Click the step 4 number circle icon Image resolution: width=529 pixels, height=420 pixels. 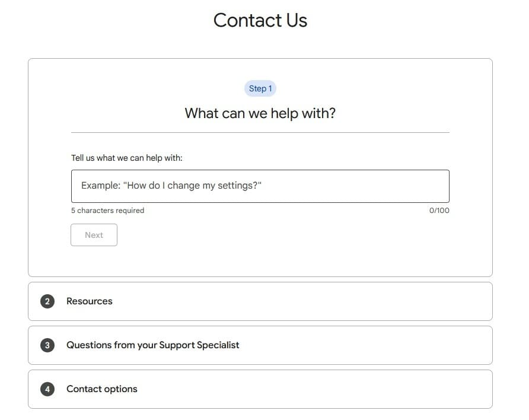coord(47,389)
